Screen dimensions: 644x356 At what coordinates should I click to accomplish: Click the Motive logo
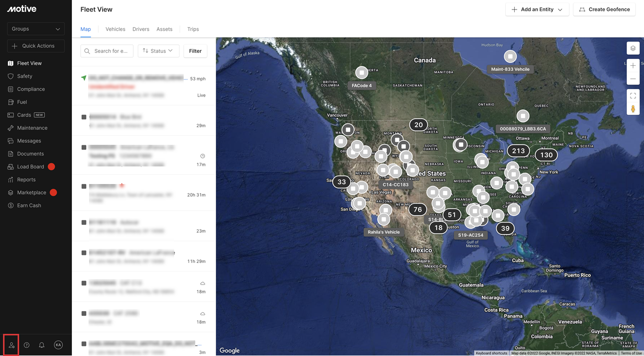tap(22, 9)
